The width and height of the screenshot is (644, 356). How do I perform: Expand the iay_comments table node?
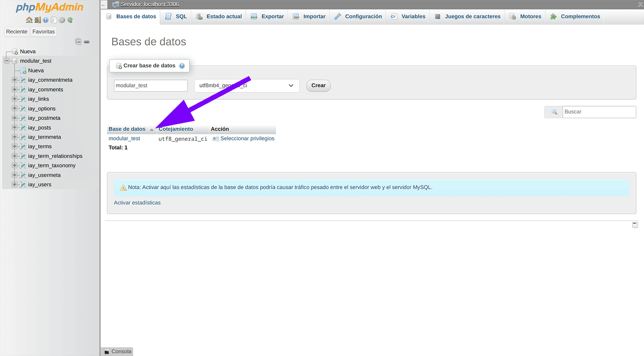coord(15,89)
